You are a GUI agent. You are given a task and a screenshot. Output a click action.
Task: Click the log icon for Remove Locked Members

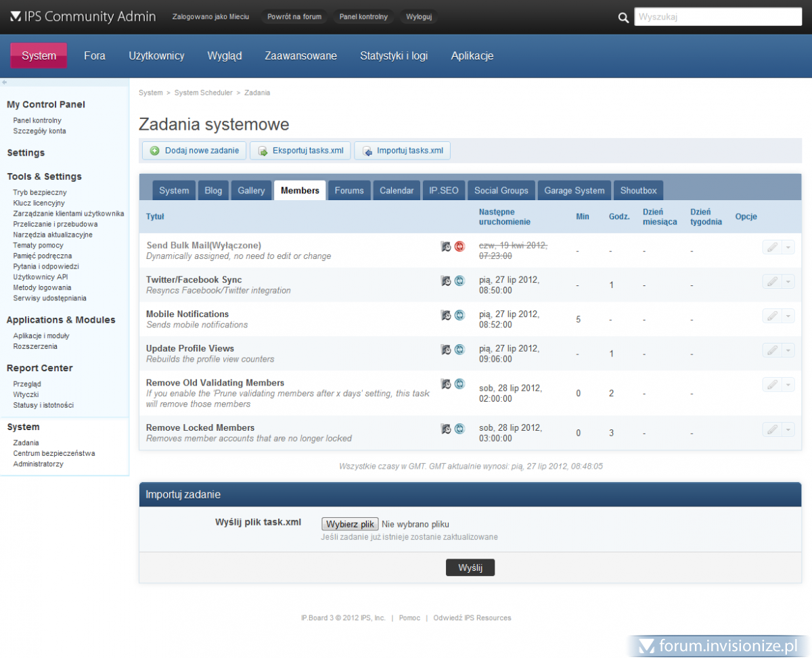click(x=446, y=428)
